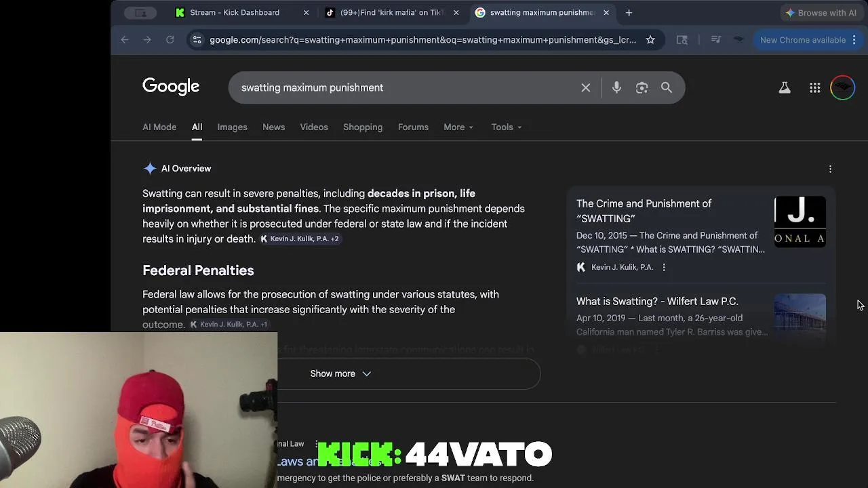The height and width of the screenshot is (488, 868).
Task: Clear the search box with the X
Action: coord(586,87)
